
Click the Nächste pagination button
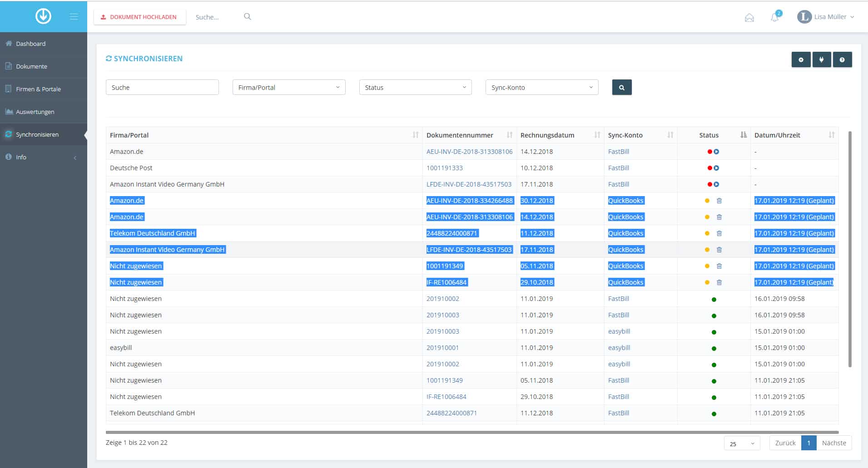pyautogui.click(x=834, y=443)
